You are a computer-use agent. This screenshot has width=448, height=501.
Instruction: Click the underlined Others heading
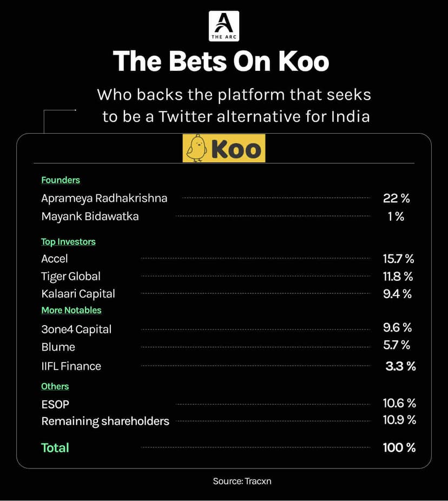click(x=55, y=386)
